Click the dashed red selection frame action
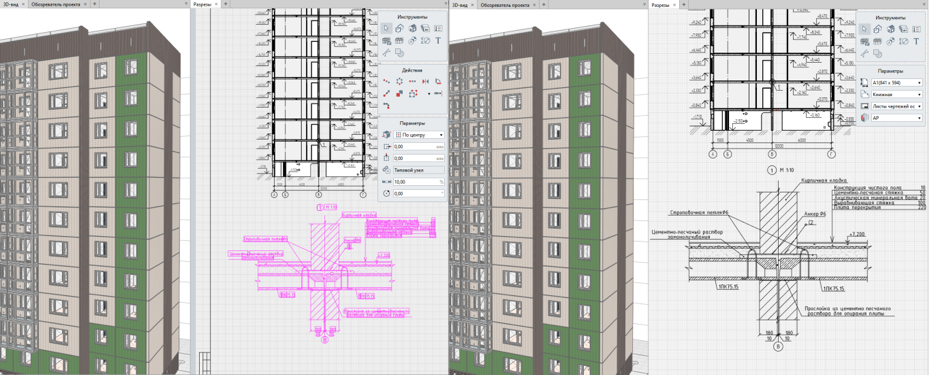 (x=412, y=93)
